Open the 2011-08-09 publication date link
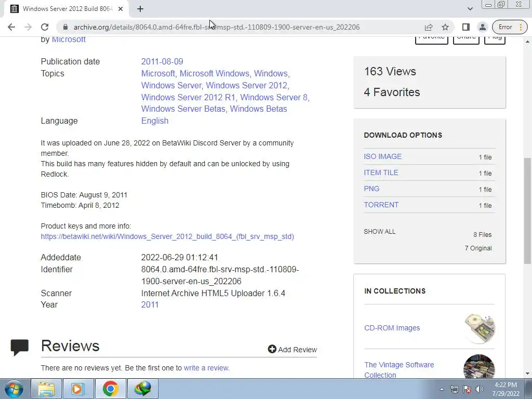Viewport: 532px width, 399px height. [x=162, y=61]
